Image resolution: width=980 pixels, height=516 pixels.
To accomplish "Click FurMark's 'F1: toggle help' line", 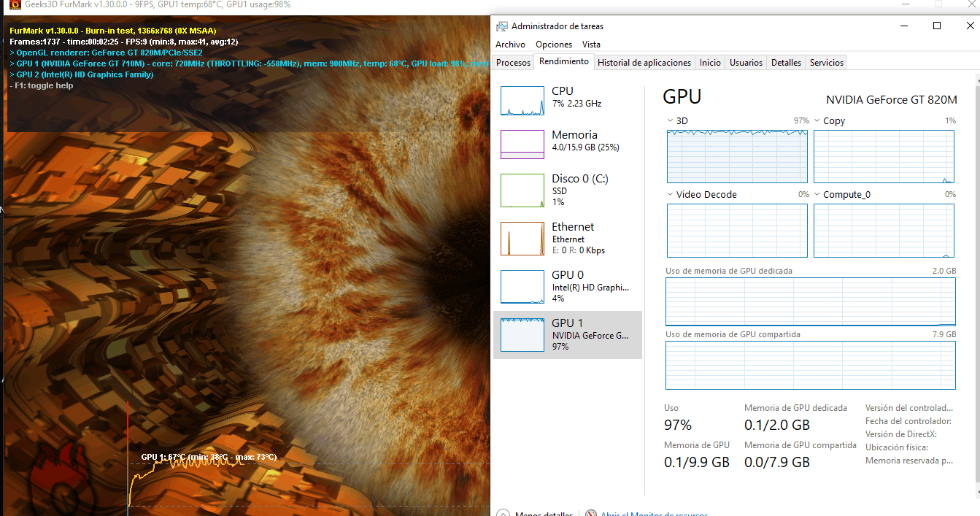I will coord(42,85).
